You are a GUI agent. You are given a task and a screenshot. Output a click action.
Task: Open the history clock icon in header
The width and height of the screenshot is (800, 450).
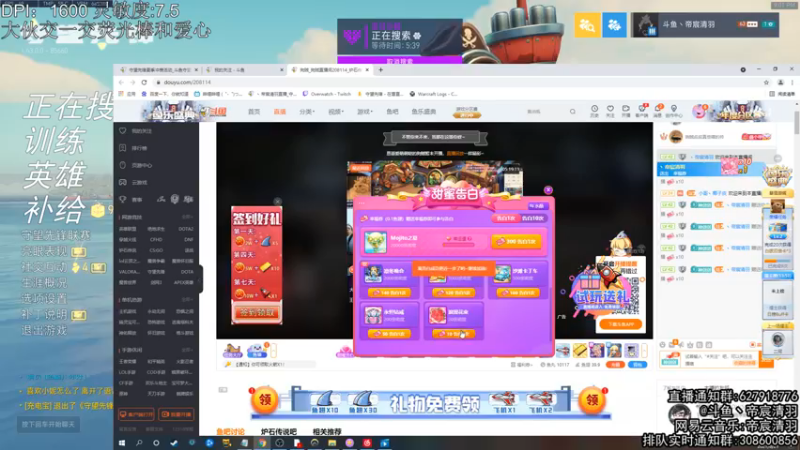point(594,110)
